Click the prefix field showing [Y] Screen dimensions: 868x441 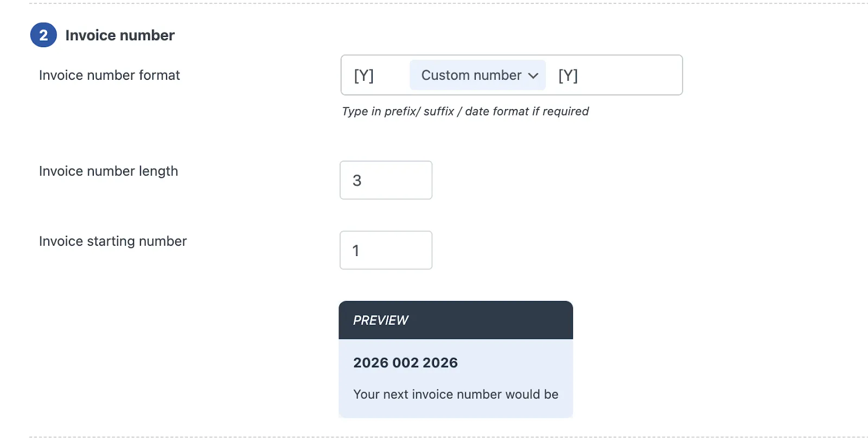(x=362, y=75)
